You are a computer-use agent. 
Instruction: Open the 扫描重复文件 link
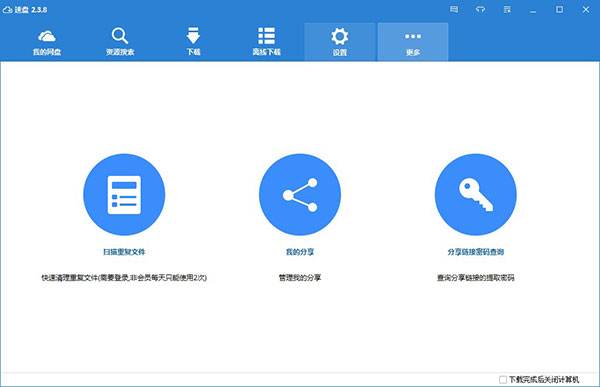(x=124, y=252)
